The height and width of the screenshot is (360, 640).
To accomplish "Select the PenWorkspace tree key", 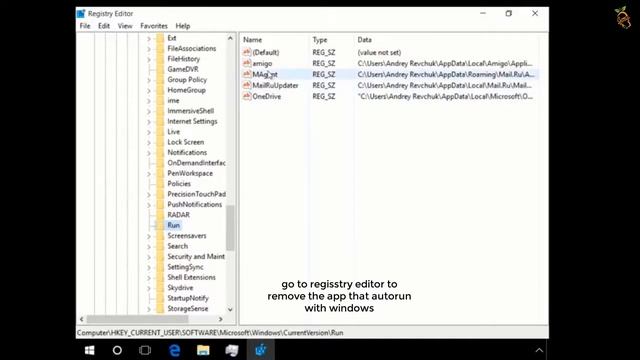I will [x=190, y=173].
